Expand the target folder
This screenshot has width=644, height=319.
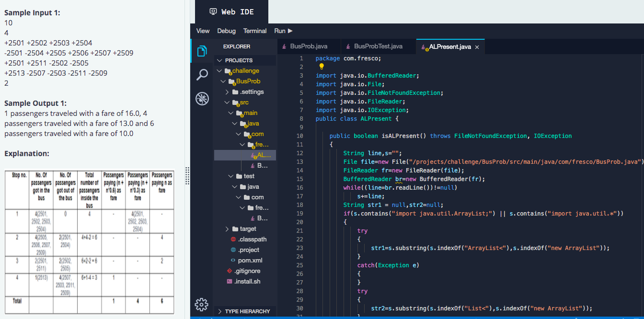(x=227, y=228)
